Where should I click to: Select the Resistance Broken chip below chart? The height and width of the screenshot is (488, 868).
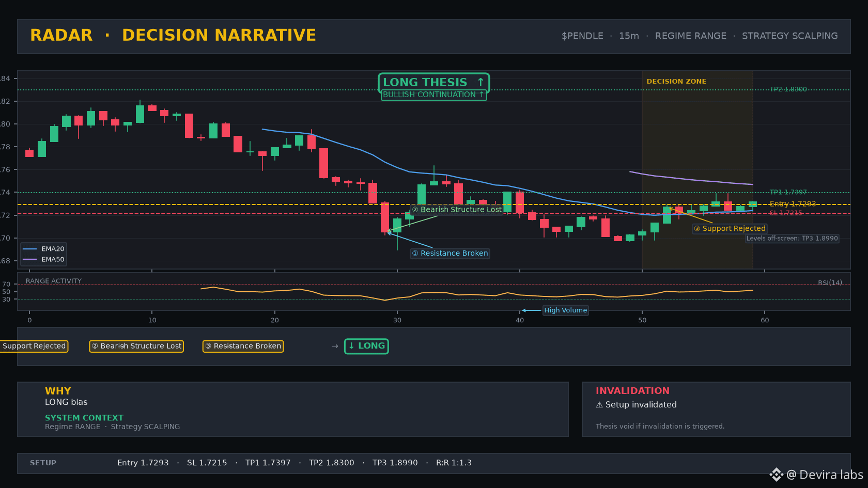pyautogui.click(x=243, y=346)
